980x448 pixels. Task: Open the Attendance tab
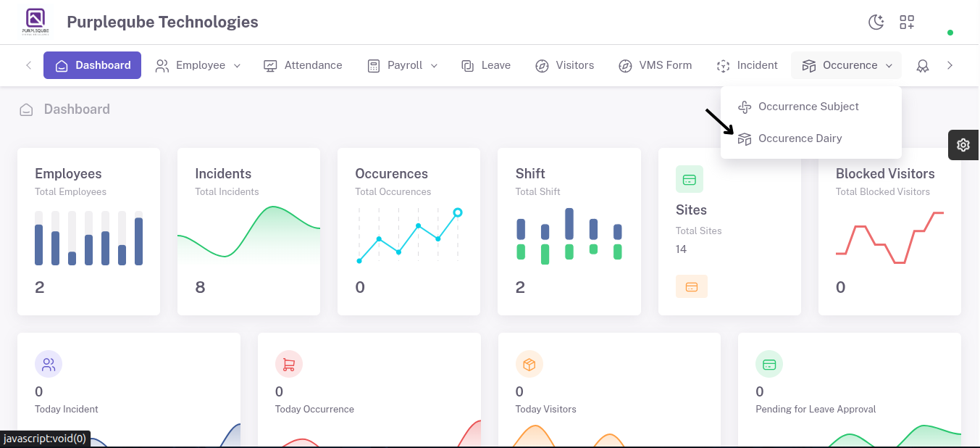pos(303,65)
